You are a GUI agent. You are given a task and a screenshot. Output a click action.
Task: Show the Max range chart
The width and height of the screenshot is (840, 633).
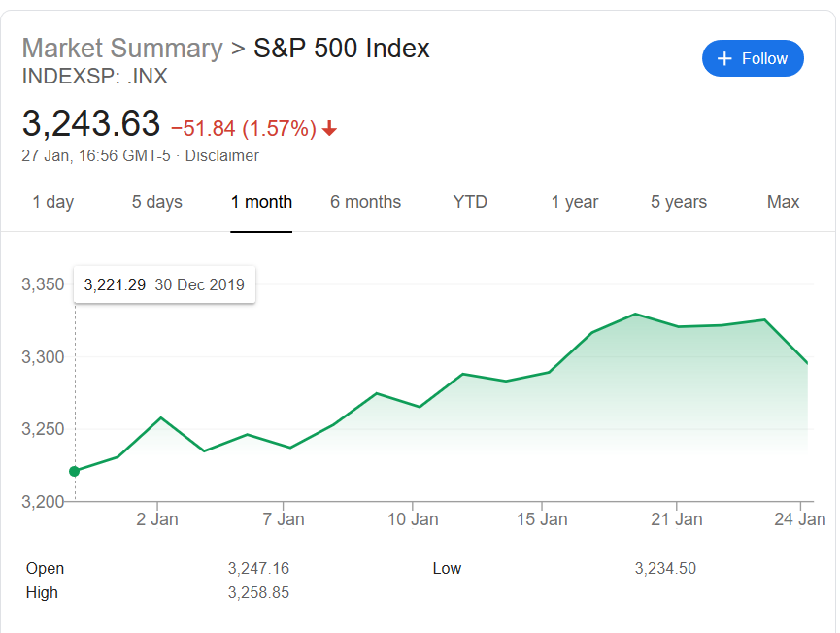tap(783, 202)
